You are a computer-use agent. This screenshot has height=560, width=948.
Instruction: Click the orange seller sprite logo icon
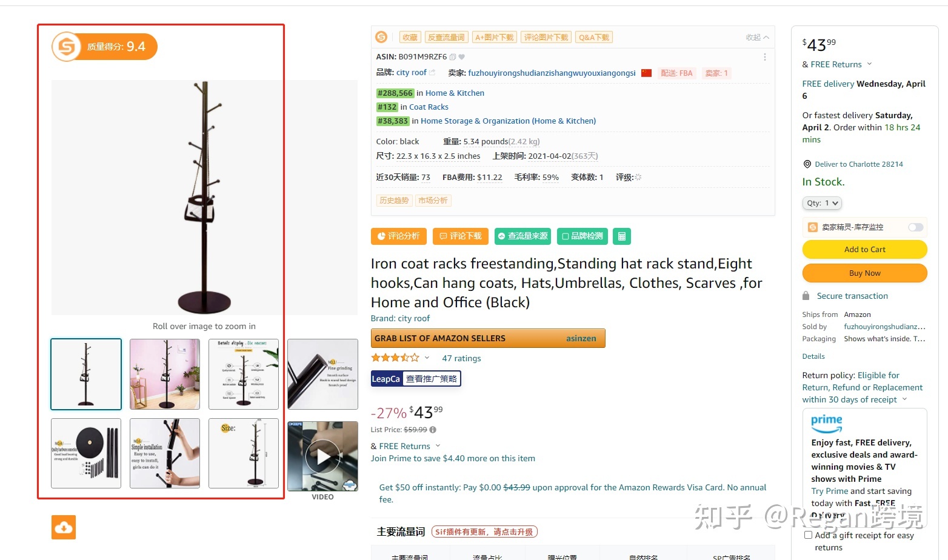(x=381, y=37)
